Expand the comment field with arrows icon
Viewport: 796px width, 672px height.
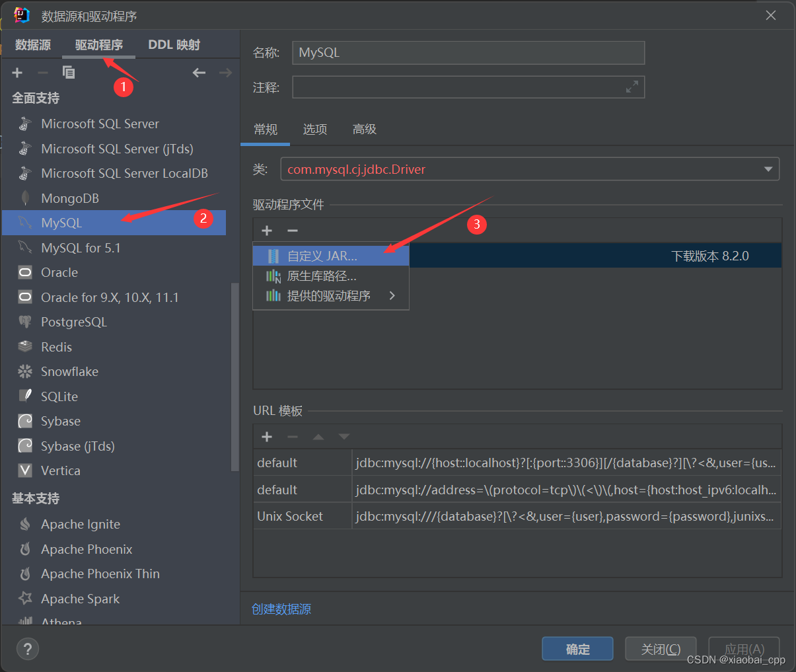(632, 87)
